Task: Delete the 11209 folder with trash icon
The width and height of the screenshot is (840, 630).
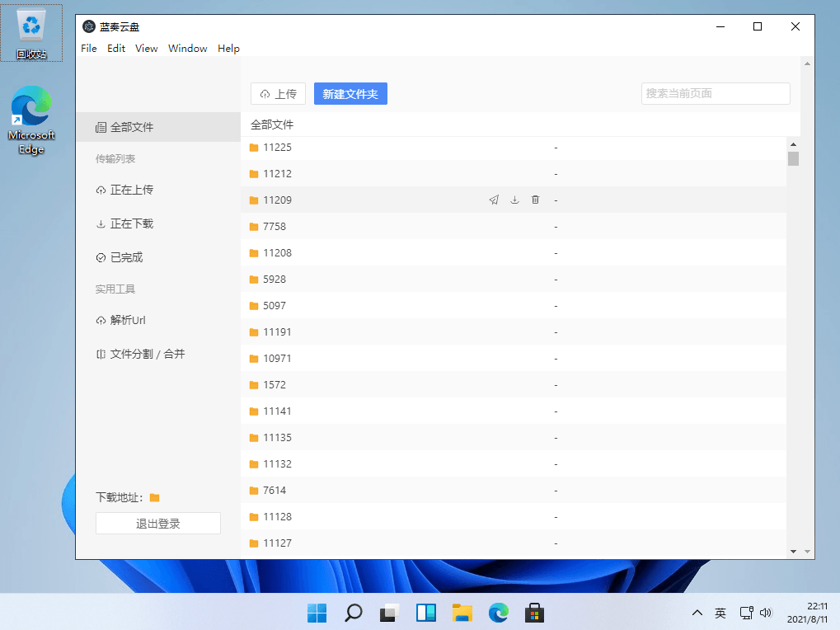Action: [x=535, y=200]
